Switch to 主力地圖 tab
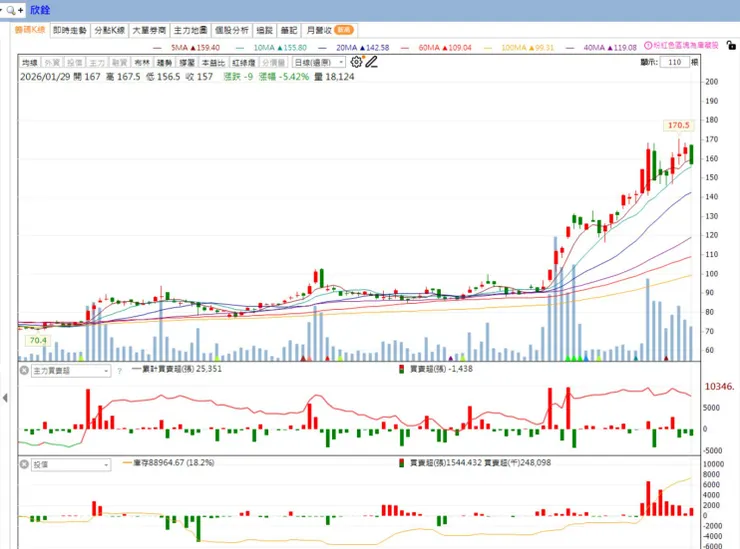The image size is (740, 549). [190, 30]
